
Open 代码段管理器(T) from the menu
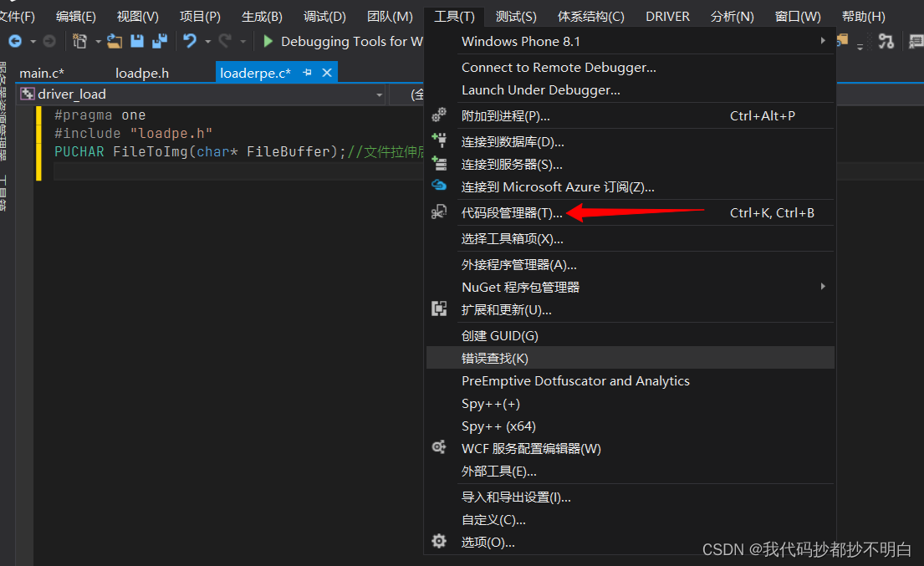512,212
